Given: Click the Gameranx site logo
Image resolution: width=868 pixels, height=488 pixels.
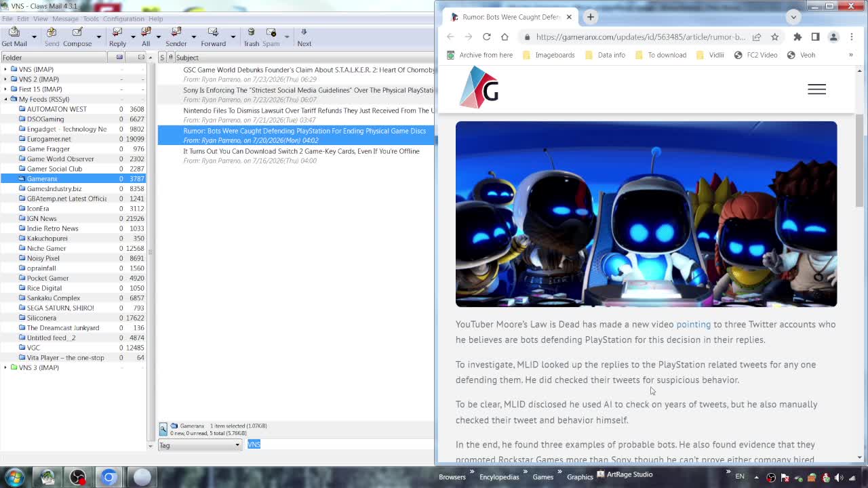Looking at the screenshot, I should point(479,87).
